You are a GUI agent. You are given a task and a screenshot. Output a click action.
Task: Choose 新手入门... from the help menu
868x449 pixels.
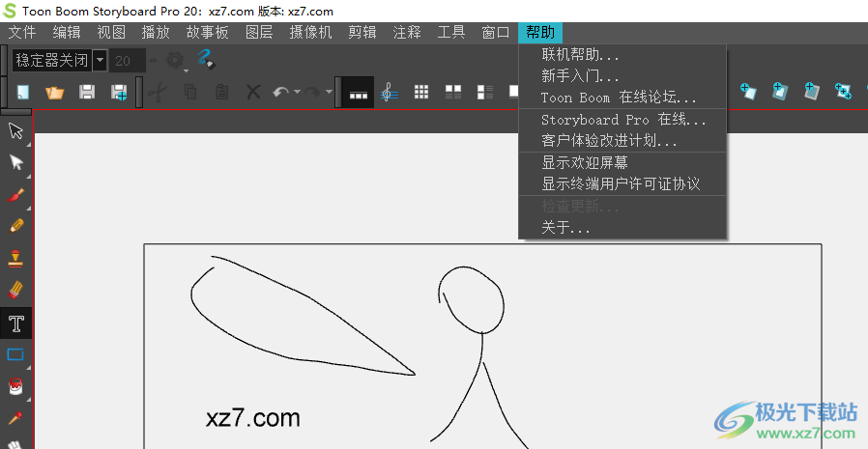point(622,76)
